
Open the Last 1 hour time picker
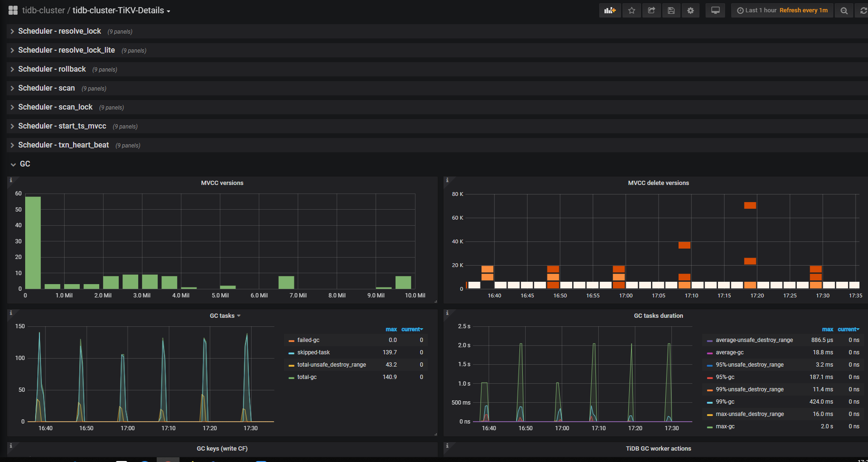click(760, 10)
